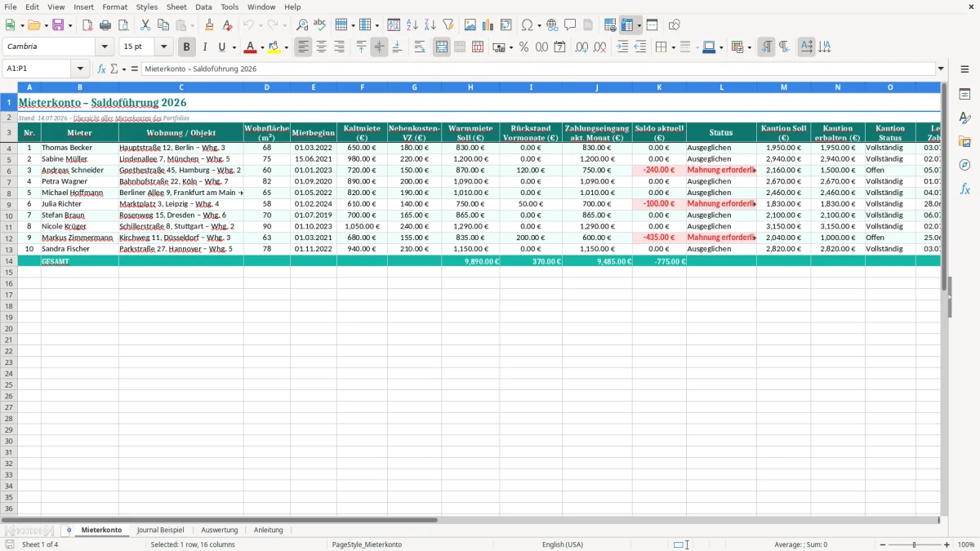Click the Print icon

click(x=105, y=25)
